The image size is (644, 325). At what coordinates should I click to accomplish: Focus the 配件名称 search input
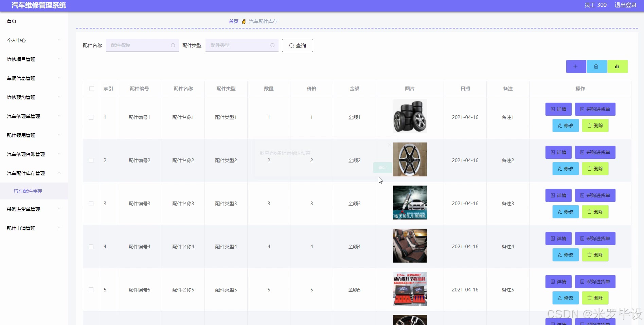click(142, 45)
